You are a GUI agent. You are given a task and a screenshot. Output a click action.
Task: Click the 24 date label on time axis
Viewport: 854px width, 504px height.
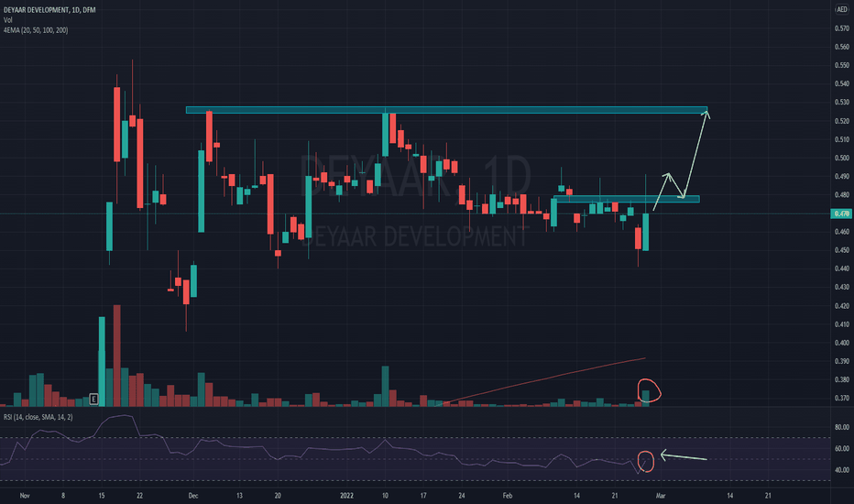pos(461,496)
